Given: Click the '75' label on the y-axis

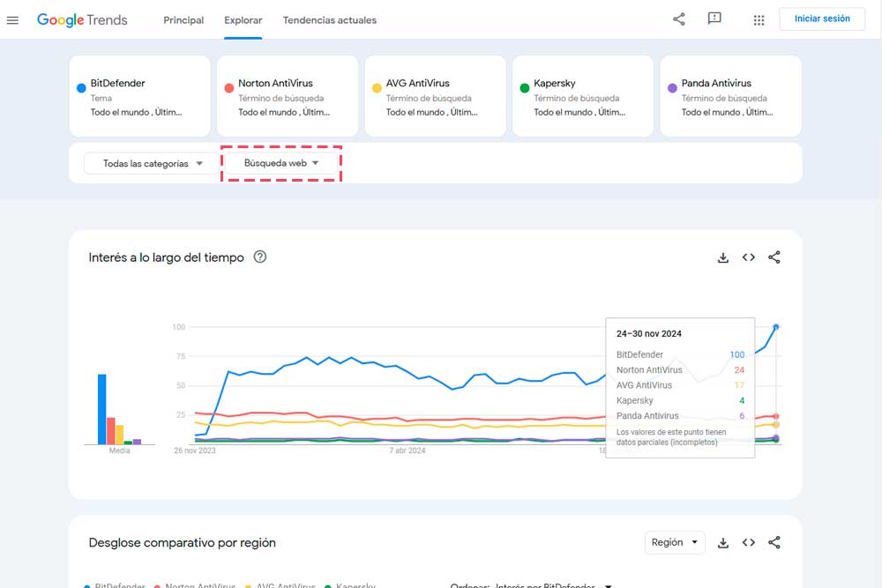Looking at the screenshot, I should 181,356.
